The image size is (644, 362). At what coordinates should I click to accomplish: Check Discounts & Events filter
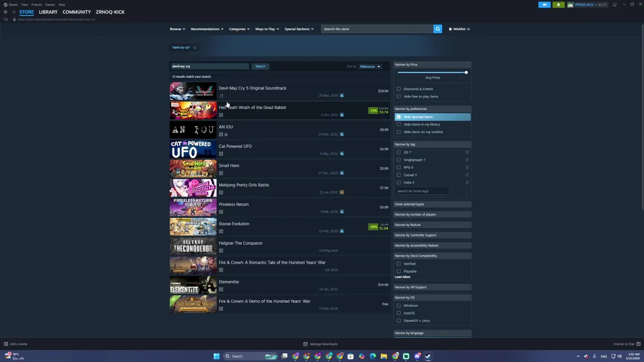tap(399, 89)
